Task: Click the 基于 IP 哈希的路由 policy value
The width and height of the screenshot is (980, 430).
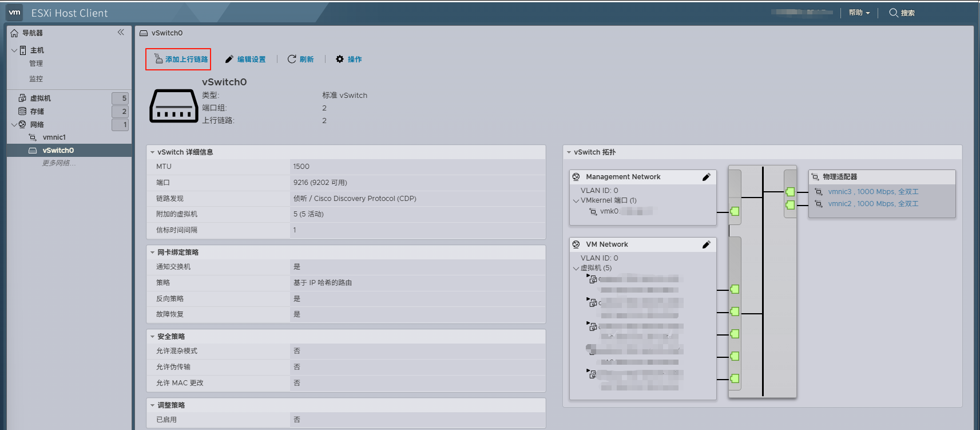Action: click(323, 283)
